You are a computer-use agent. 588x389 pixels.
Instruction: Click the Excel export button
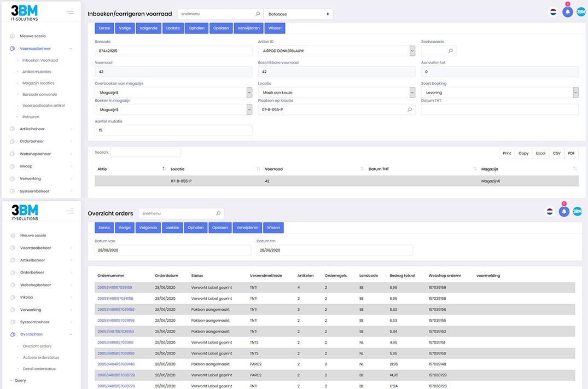(540, 153)
